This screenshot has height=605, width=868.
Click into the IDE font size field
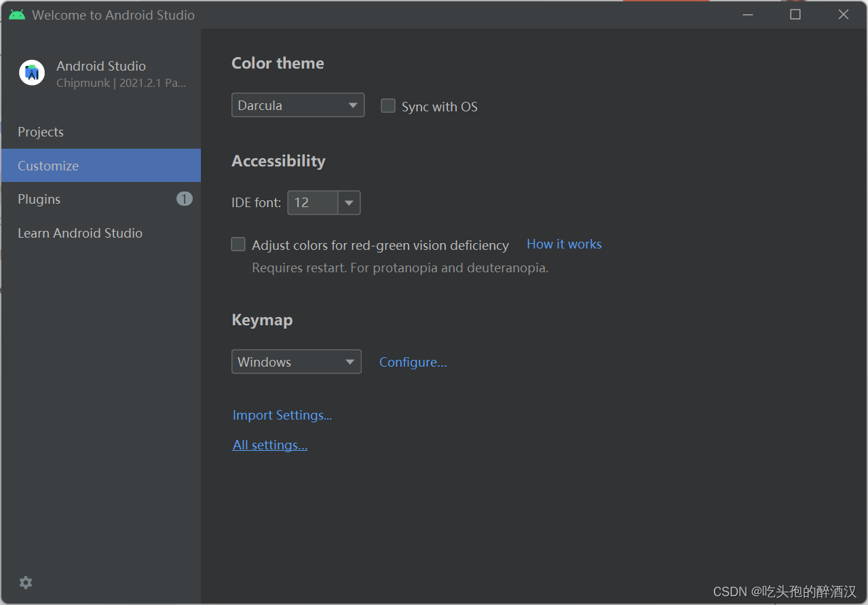coord(312,202)
